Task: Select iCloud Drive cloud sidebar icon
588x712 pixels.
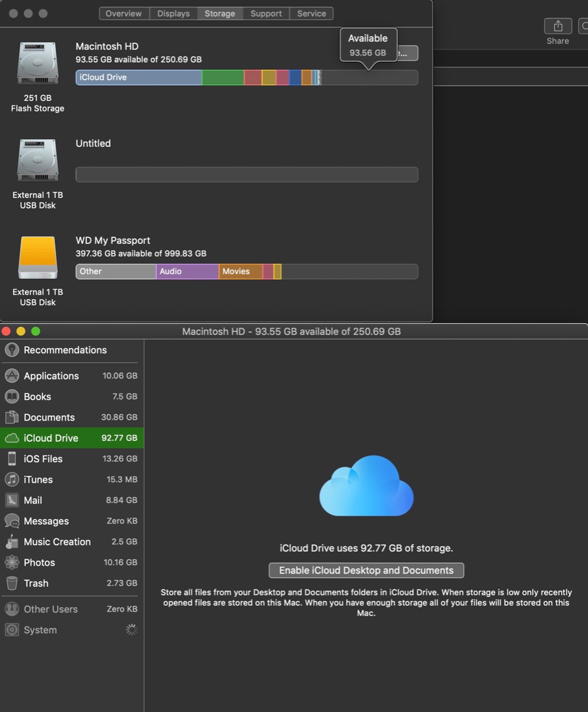Action: [x=12, y=438]
